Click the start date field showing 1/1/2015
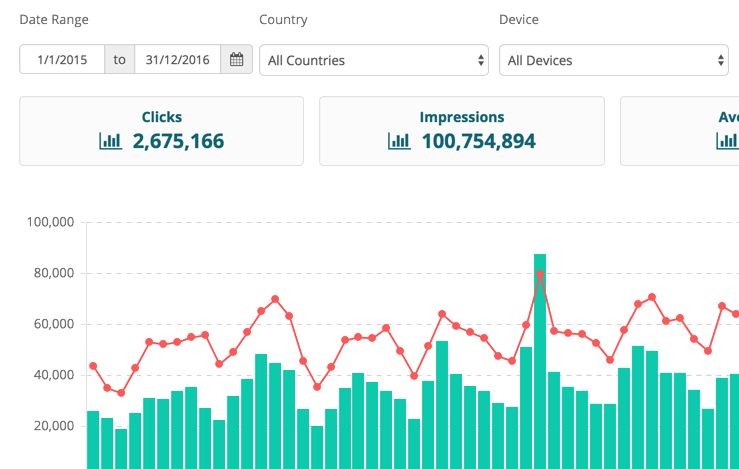The width and height of the screenshot is (739, 469). (62, 60)
